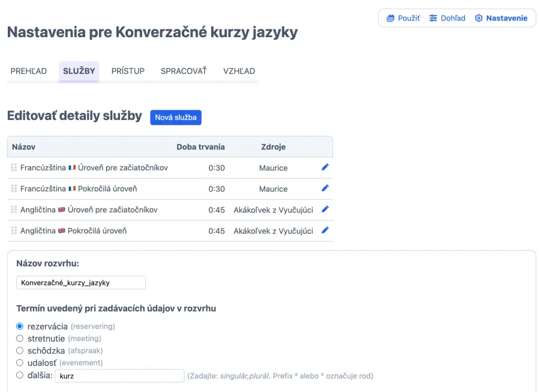Select the rezervácia radio option
This screenshot has width=540, height=392.
click(20, 327)
